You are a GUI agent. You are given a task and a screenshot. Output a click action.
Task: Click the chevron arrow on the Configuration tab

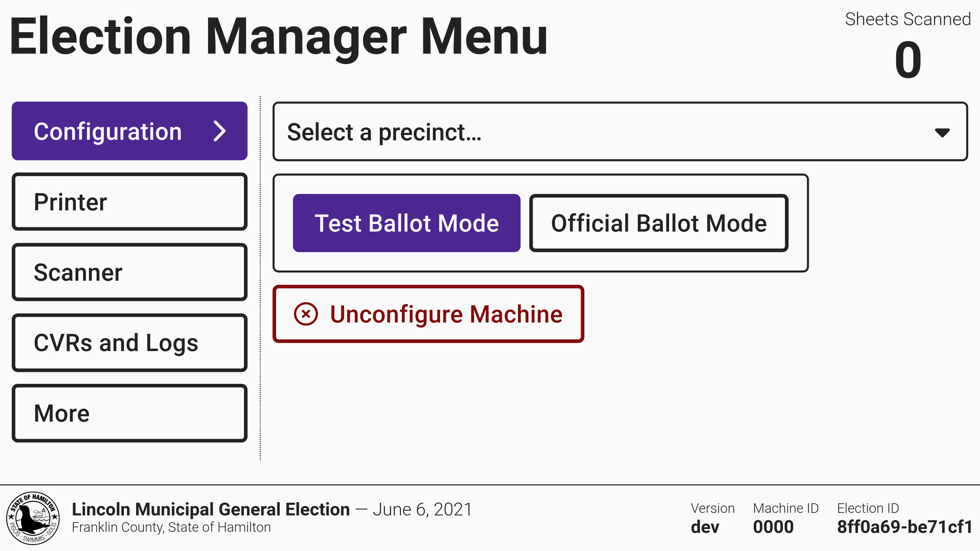(x=219, y=131)
